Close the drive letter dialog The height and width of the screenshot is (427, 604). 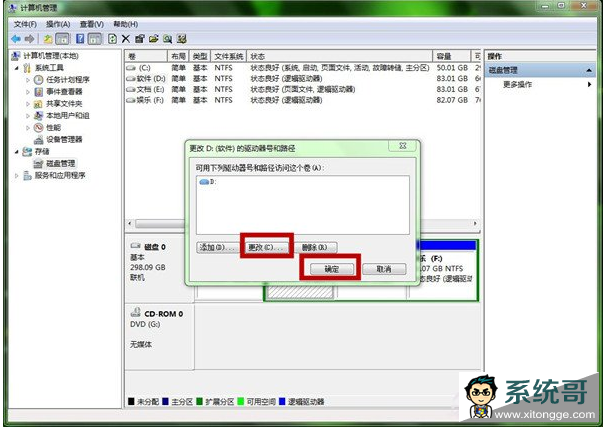click(x=403, y=146)
